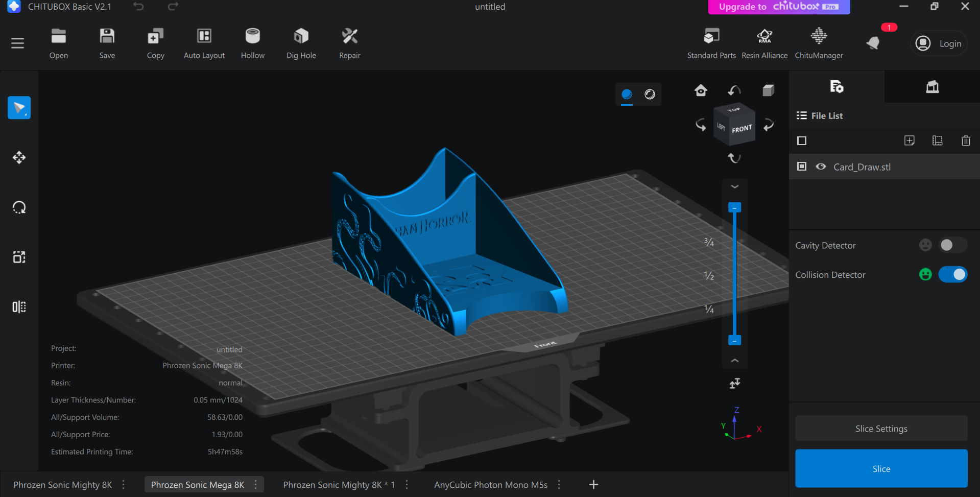Hide Card_Draw.stl with the eye icon
The height and width of the screenshot is (497, 980).
point(821,167)
